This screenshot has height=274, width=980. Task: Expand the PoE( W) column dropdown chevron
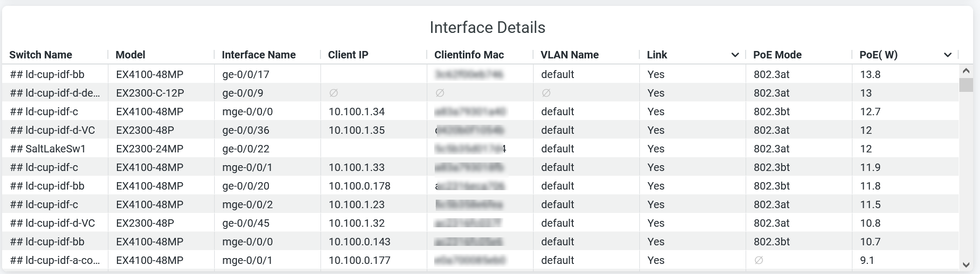(x=948, y=55)
